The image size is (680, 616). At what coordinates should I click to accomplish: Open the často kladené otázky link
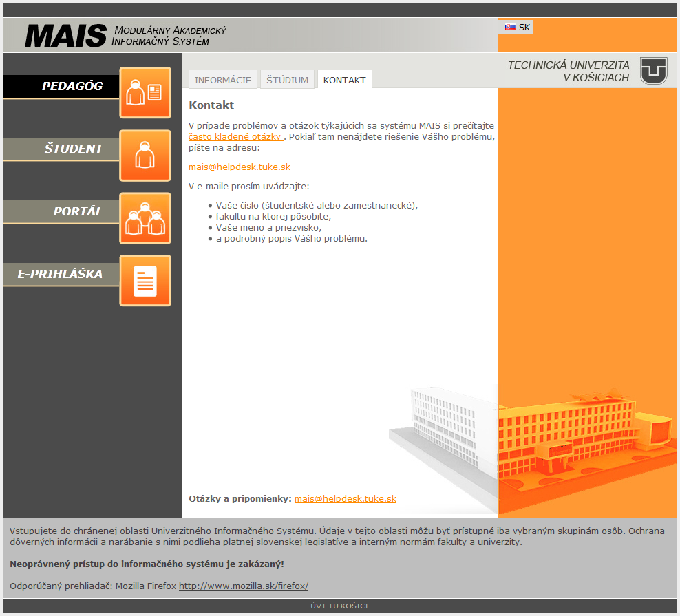point(235,136)
